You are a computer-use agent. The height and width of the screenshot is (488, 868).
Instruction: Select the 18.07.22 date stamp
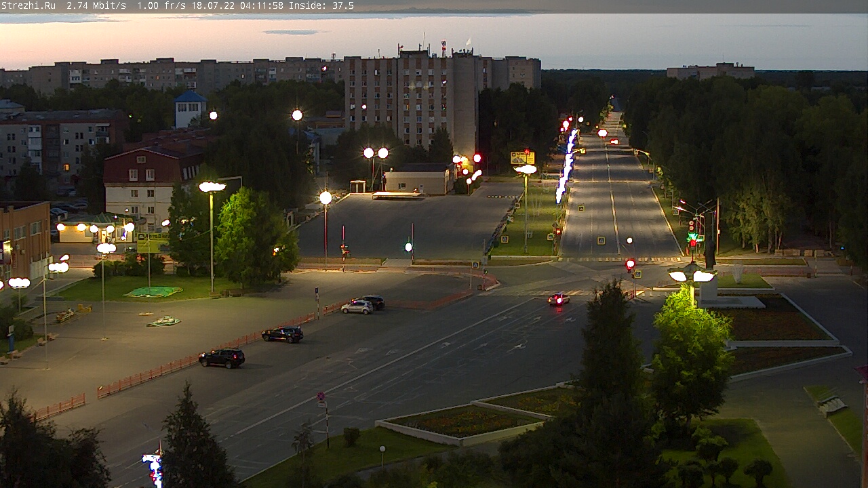(x=213, y=5)
